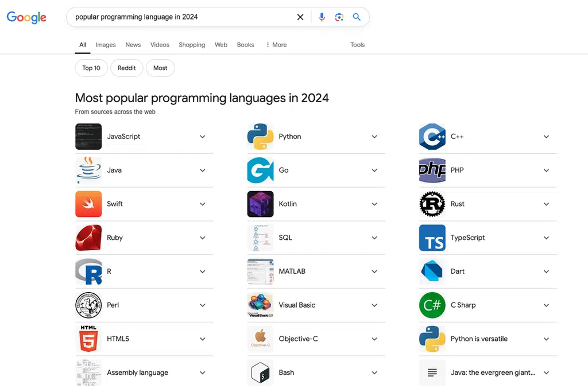Select the Shopping tab
Image resolution: width=588 pixels, height=388 pixels.
click(192, 45)
